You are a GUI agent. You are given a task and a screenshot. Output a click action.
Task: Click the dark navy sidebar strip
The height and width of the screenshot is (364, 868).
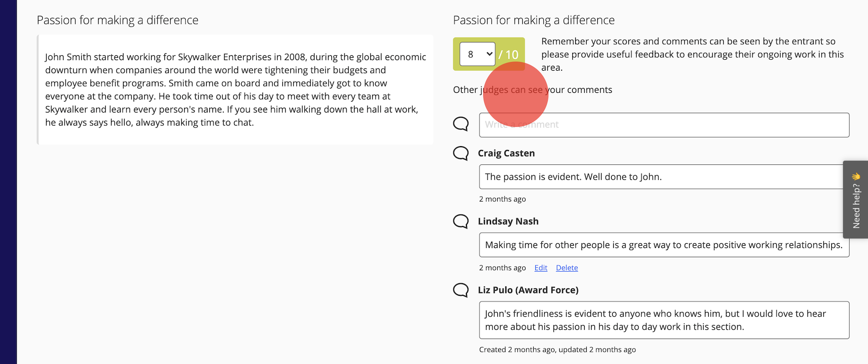[x=8, y=182]
